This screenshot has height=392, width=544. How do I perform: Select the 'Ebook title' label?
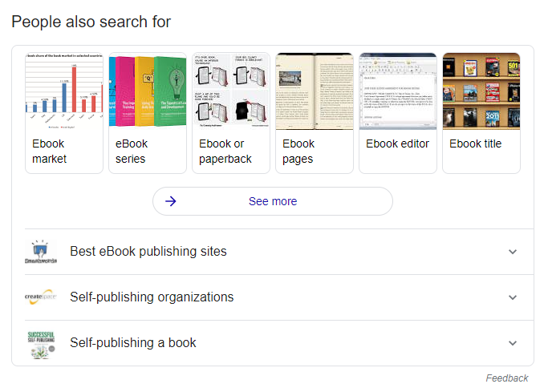pyautogui.click(x=475, y=143)
